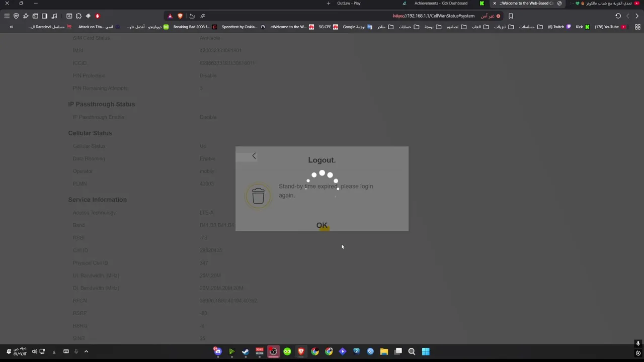Open the Attack on Titan bookmark
Viewport: 644px width, 362px height.
tap(99, 27)
